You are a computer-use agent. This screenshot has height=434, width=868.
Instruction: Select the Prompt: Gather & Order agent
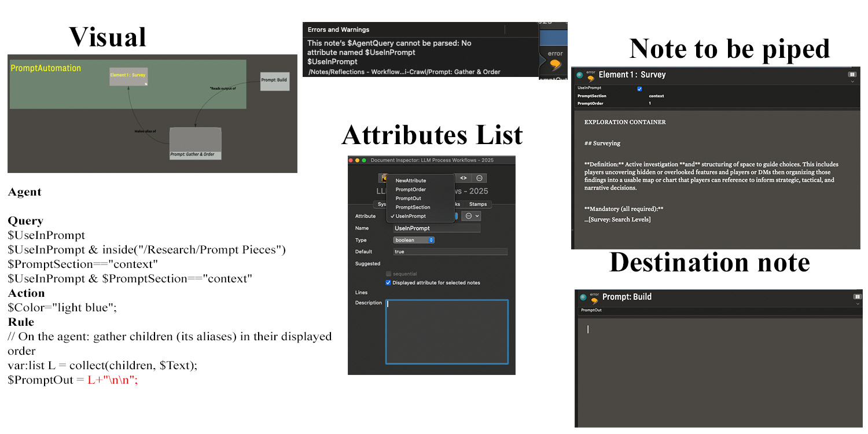tap(196, 142)
